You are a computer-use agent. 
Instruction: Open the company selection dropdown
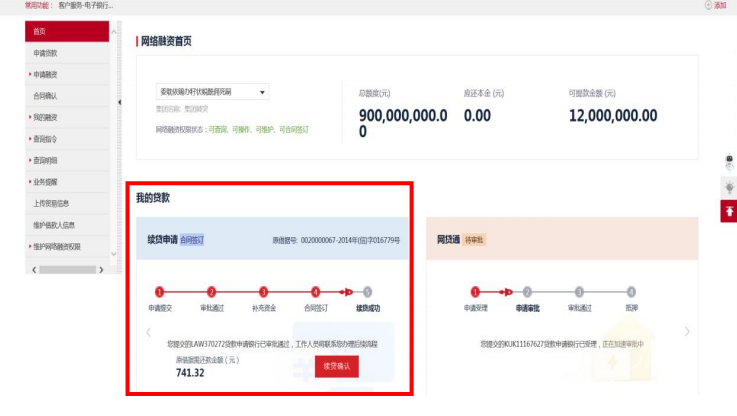click(263, 92)
